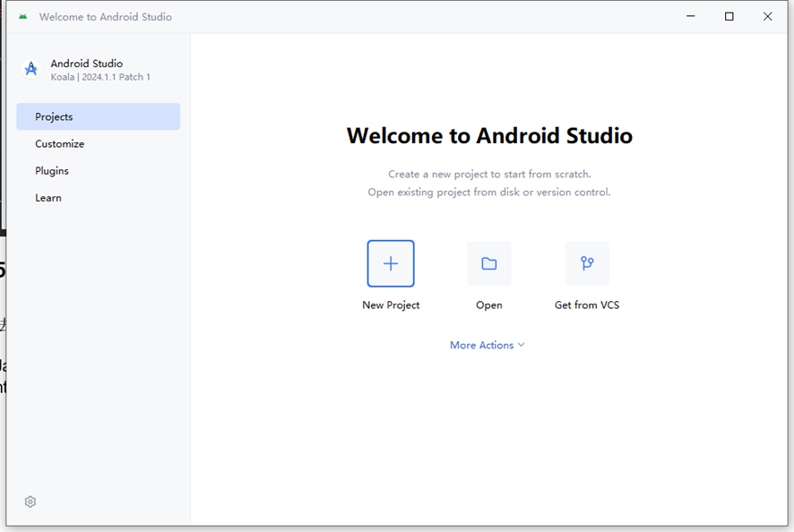The image size is (794, 532).
Task: Switch to the Customize tab
Action: 99,144
